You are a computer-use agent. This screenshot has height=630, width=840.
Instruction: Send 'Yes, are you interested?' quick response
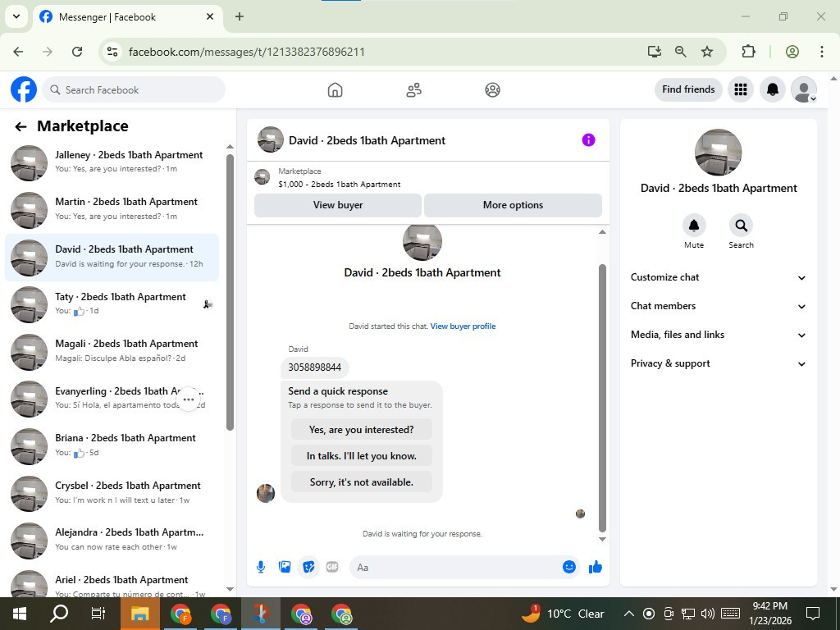tap(362, 430)
